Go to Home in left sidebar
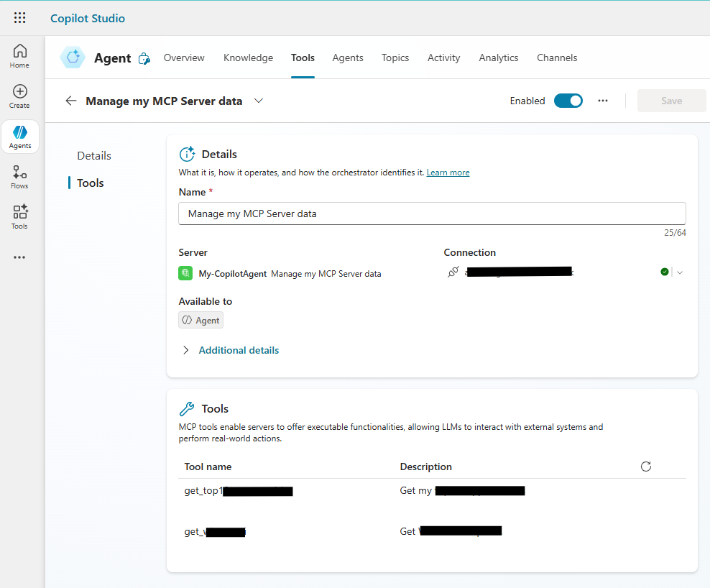 (19, 56)
